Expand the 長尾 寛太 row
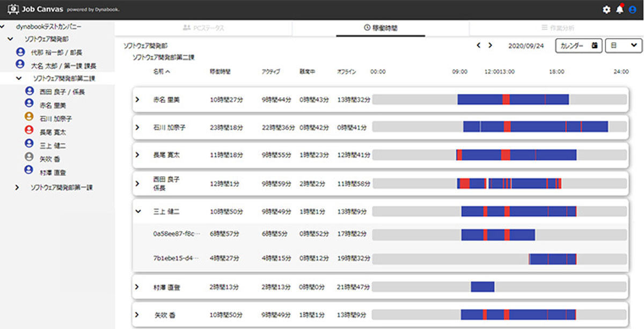The height and width of the screenshot is (329, 644). [137, 155]
